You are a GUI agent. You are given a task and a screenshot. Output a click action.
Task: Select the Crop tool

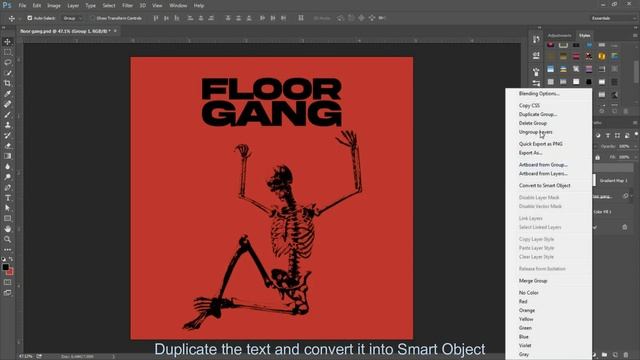click(7, 83)
